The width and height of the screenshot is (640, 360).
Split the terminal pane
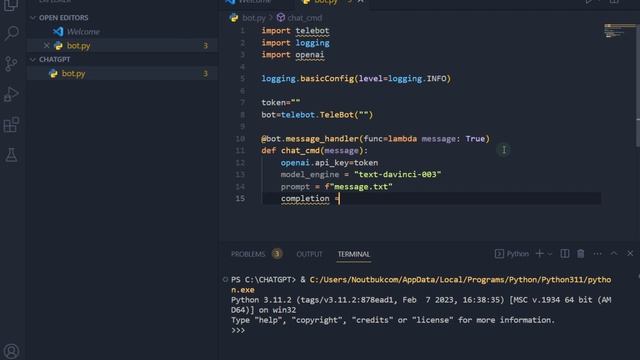click(x=565, y=253)
